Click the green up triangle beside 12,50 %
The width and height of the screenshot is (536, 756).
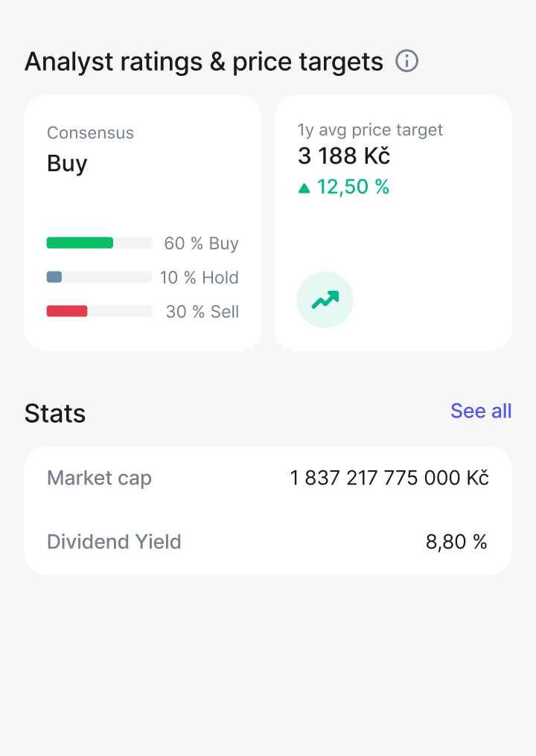pyautogui.click(x=304, y=188)
